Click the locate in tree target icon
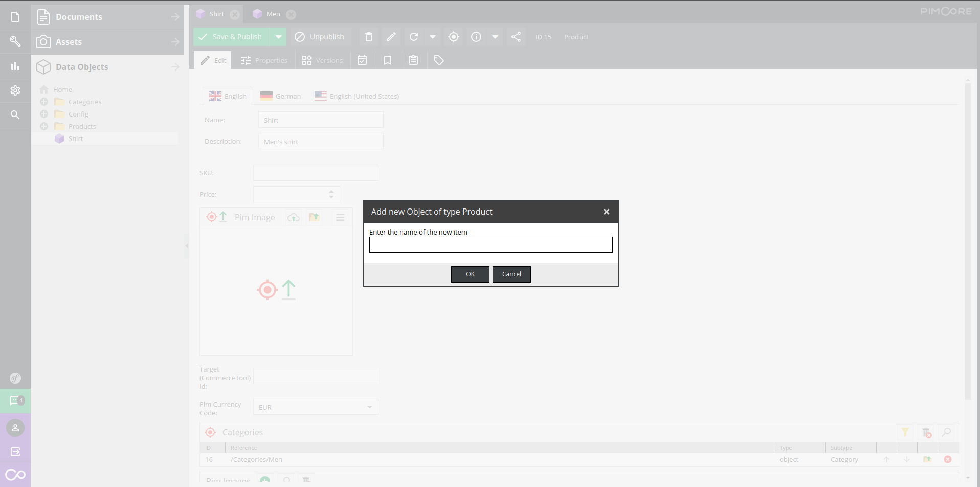Screen dimensions: 980x487 [x=453, y=37]
